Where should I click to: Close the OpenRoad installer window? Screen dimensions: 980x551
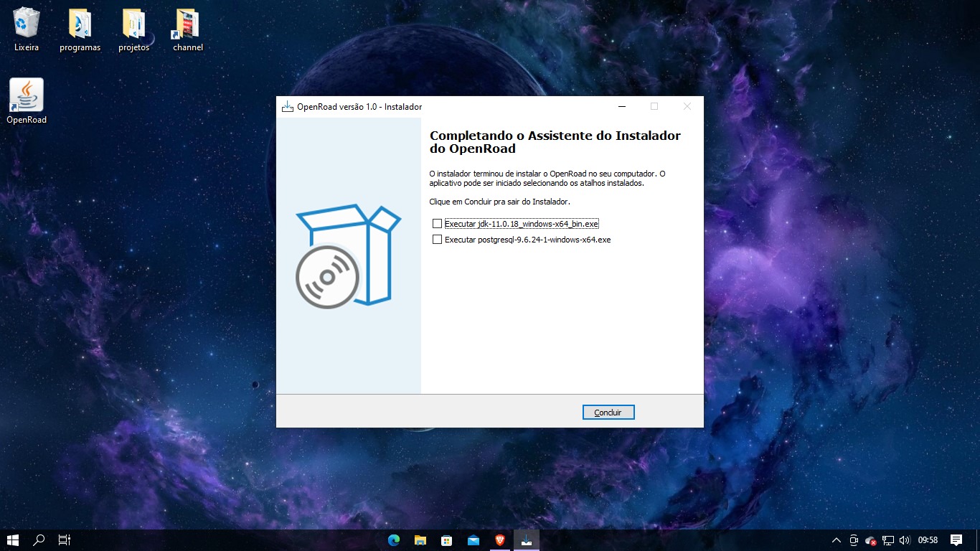[x=687, y=107]
